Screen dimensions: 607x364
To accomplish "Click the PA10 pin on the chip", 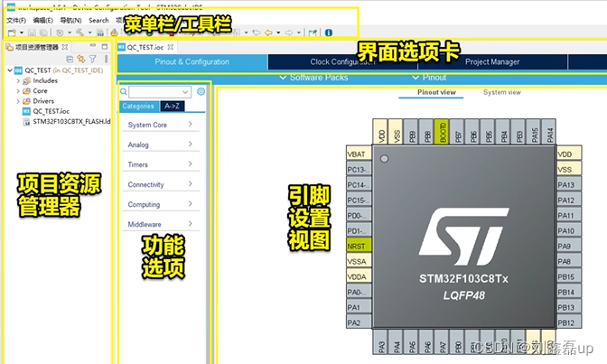I will (x=569, y=231).
